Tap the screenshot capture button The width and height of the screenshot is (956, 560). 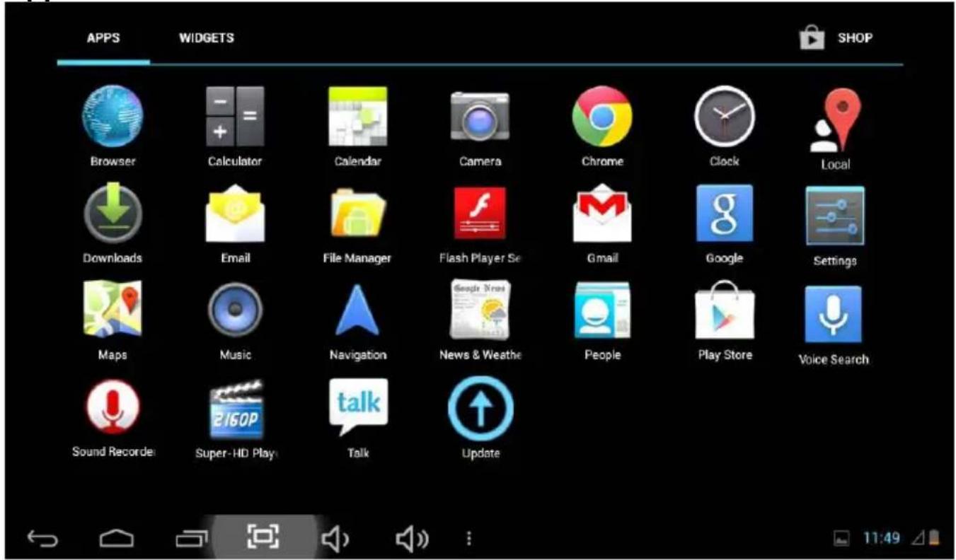click(263, 537)
